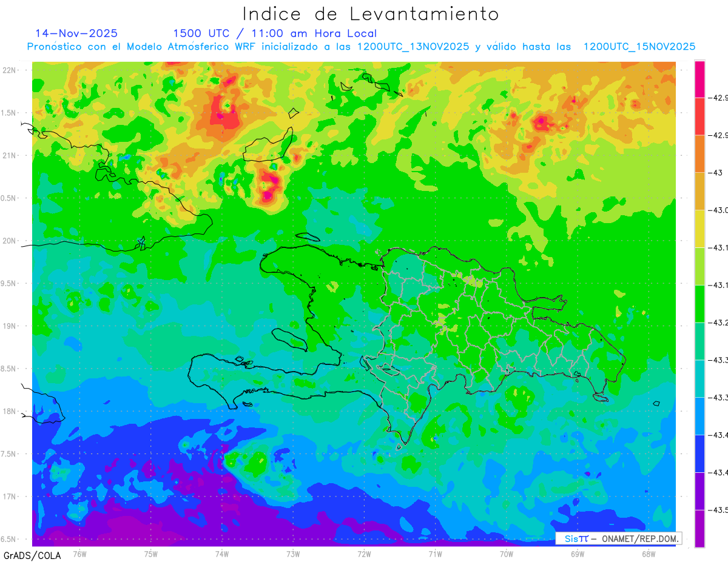Screen dimensions: 728x562
Task: Pick the magenta segment of the colorbar
Action: tap(699, 79)
